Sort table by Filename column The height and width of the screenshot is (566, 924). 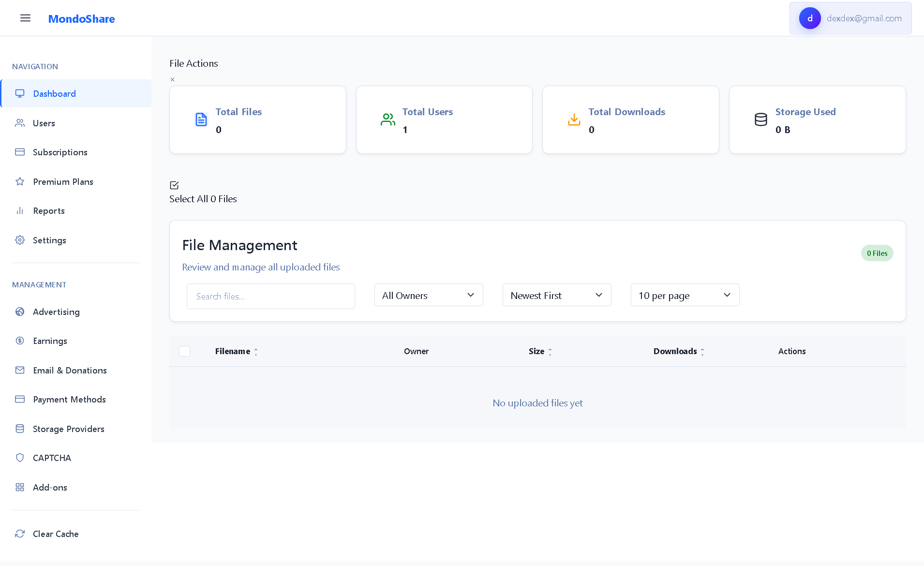(x=237, y=351)
